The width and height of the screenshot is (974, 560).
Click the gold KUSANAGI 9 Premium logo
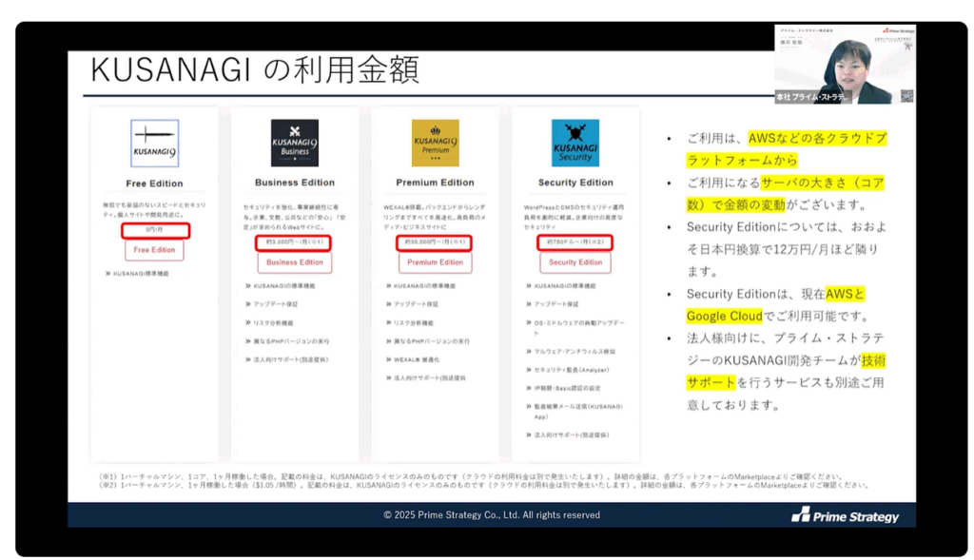(x=436, y=143)
